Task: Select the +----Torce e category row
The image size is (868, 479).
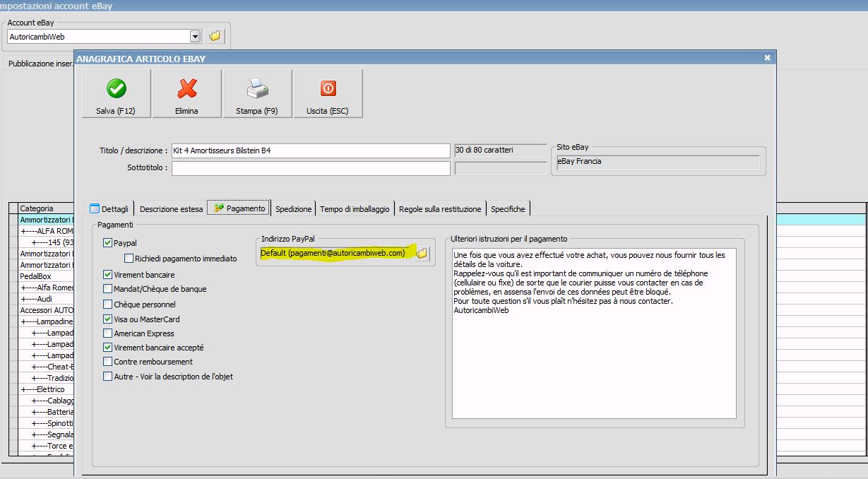Action: [x=47, y=446]
